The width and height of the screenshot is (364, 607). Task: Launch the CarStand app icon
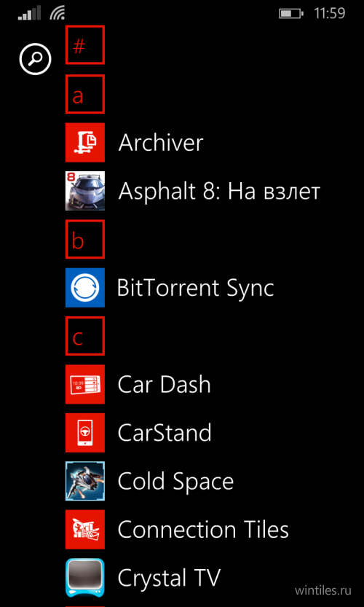click(x=84, y=433)
